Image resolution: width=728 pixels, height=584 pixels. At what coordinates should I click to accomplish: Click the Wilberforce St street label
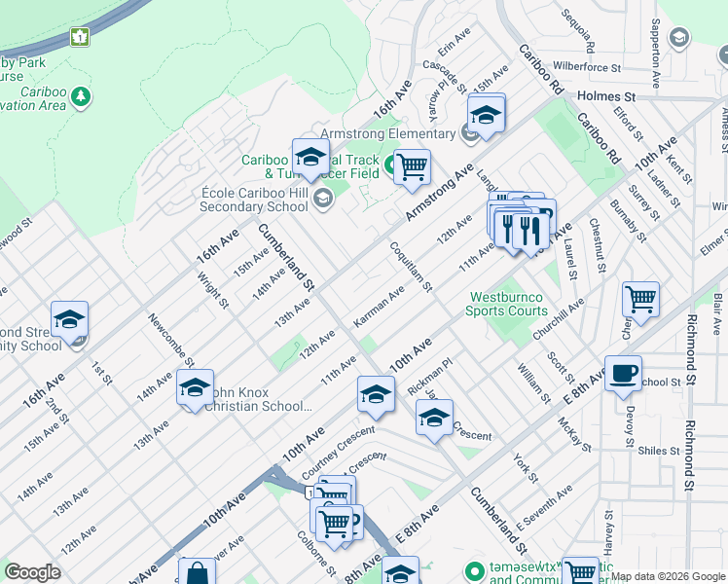tap(587, 67)
